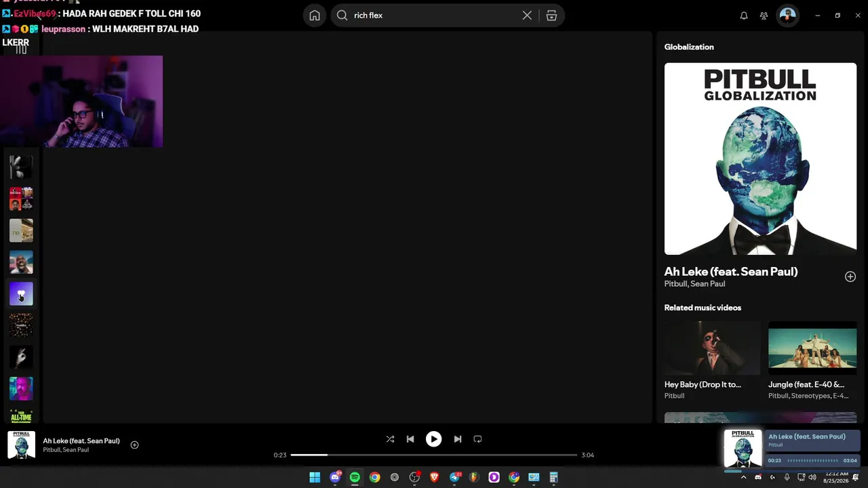Screen dimensions: 868x488
Task: Toggle shuffle playback
Action: pyautogui.click(x=390, y=439)
